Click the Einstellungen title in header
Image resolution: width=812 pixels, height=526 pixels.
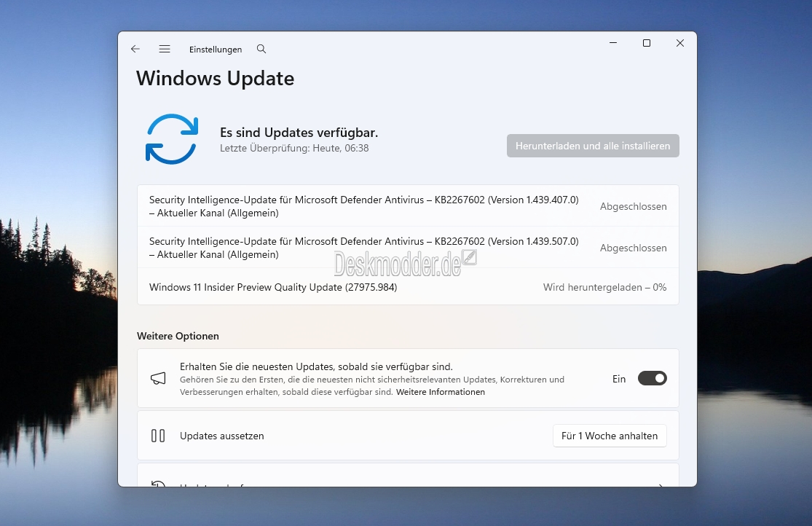pos(216,50)
